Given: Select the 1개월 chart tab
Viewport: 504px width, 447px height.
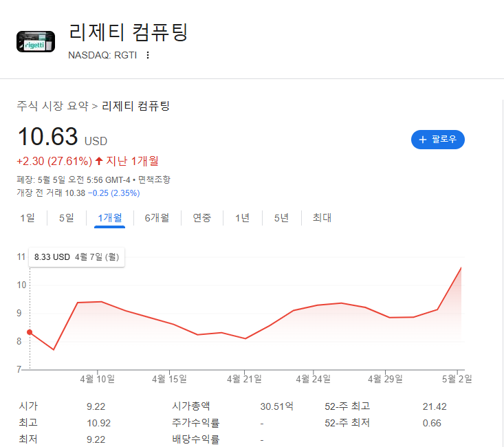Looking at the screenshot, I should point(109,218).
